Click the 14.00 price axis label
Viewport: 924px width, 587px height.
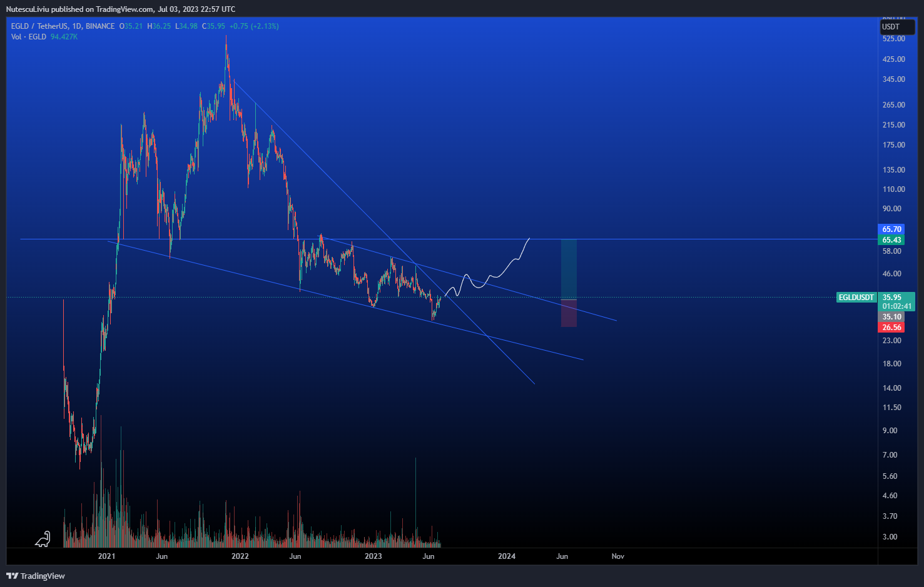click(x=891, y=388)
